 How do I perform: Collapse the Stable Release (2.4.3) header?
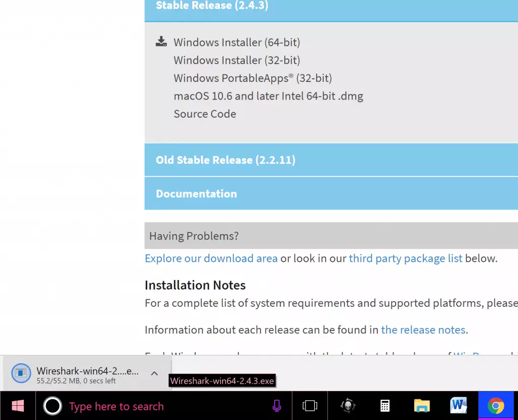(212, 6)
